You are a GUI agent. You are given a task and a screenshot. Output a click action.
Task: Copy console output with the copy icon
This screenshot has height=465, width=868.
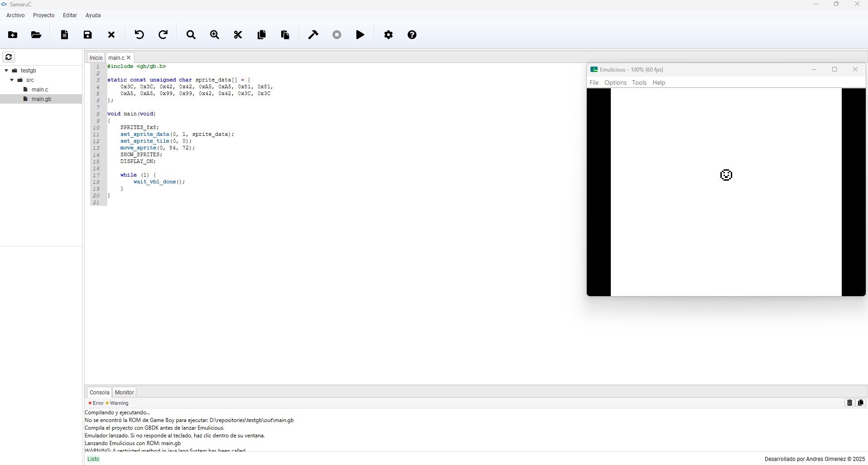coord(861,403)
